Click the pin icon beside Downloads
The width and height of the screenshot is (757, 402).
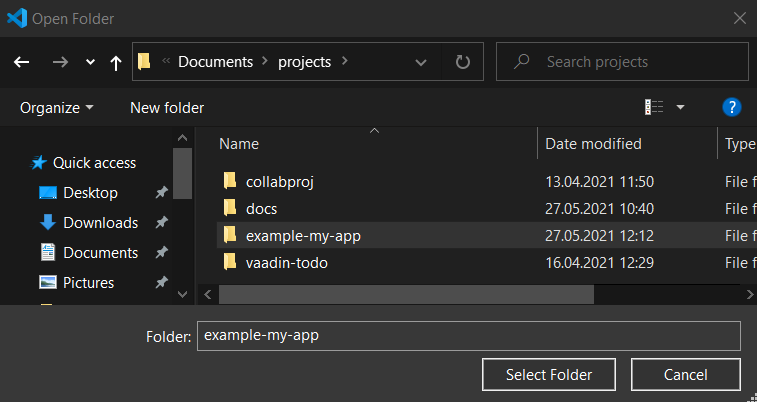coord(161,223)
